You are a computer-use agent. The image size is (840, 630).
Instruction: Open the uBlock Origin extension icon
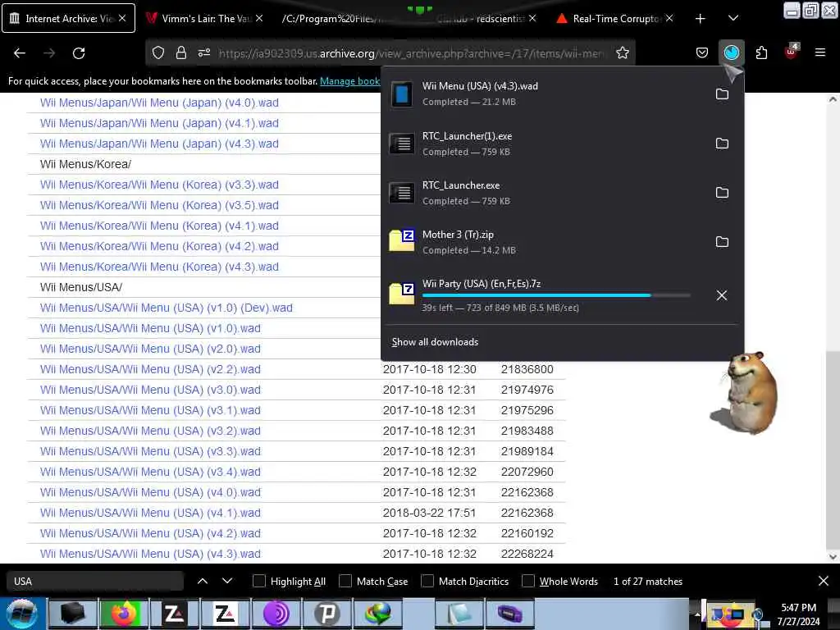[x=792, y=52]
